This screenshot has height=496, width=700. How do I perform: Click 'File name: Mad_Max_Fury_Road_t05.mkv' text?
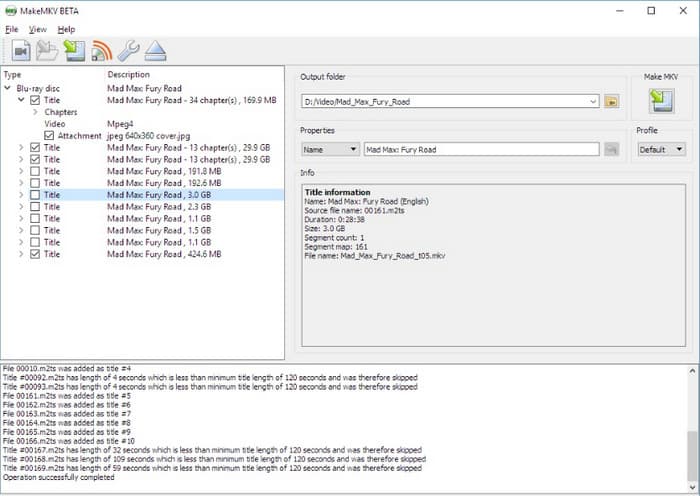tap(375, 256)
